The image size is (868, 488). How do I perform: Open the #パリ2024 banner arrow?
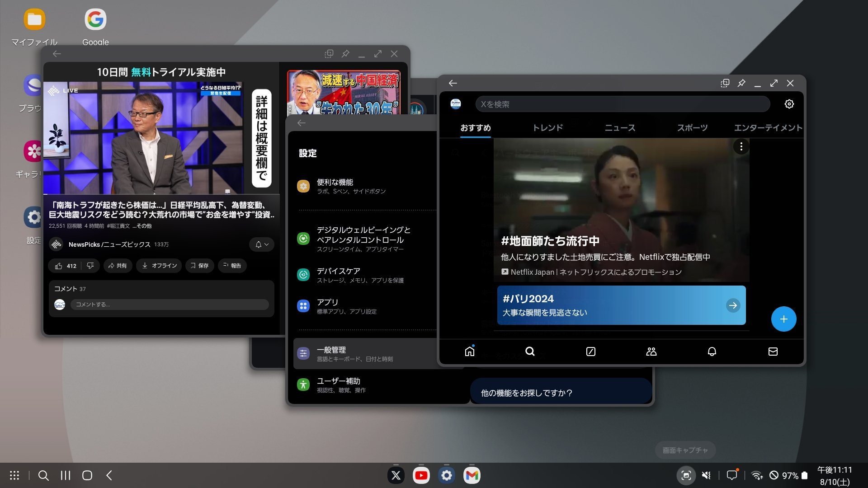[x=733, y=305]
